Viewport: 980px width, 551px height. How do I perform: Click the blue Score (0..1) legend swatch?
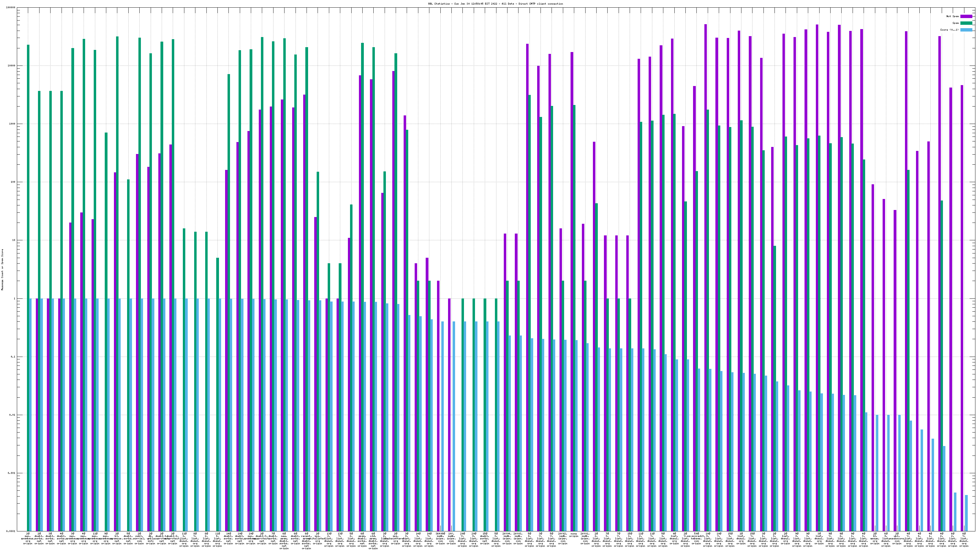tap(966, 30)
